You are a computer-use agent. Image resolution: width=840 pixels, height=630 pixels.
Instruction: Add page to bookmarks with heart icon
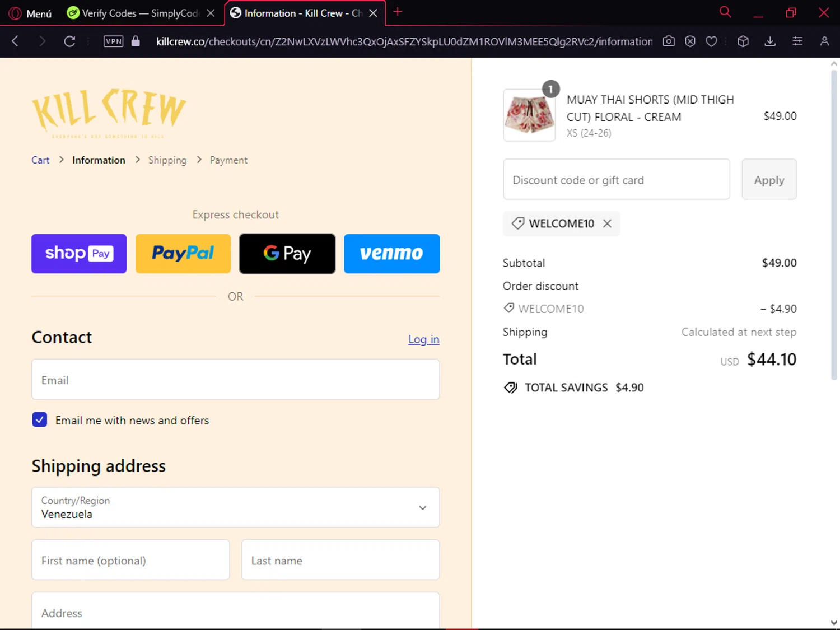(x=711, y=41)
